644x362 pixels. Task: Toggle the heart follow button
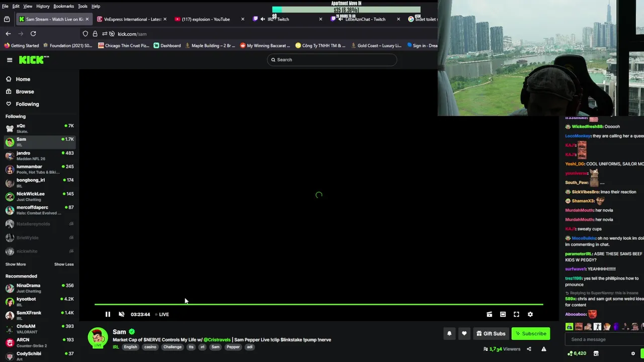pyautogui.click(x=464, y=333)
